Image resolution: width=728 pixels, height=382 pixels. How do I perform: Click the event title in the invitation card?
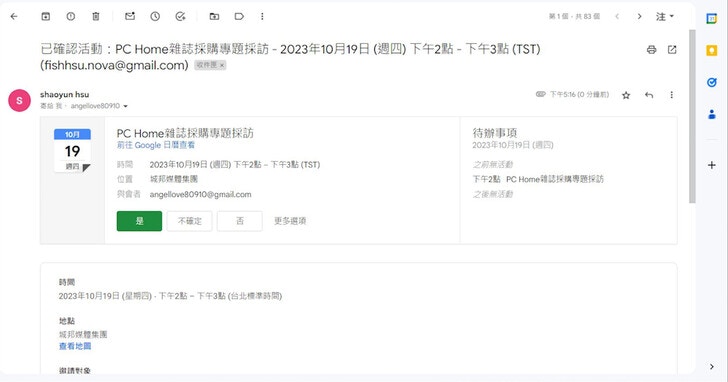[x=185, y=133]
